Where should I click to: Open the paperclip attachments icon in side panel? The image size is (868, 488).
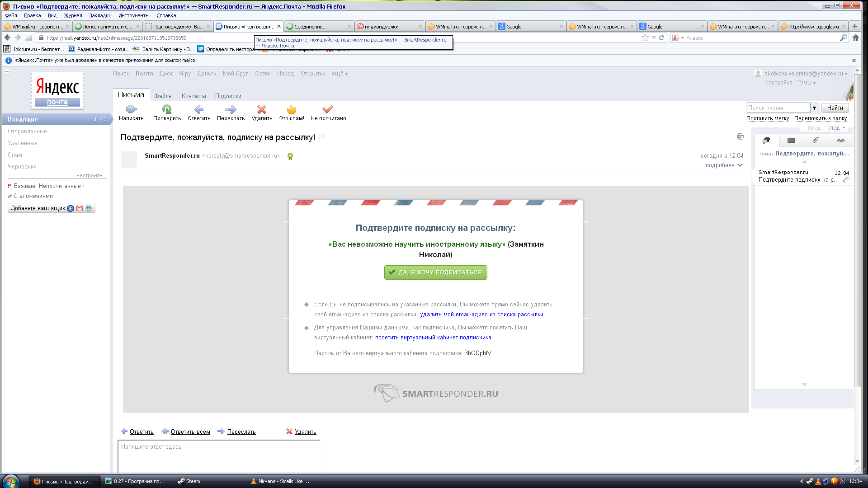[x=816, y=140]
